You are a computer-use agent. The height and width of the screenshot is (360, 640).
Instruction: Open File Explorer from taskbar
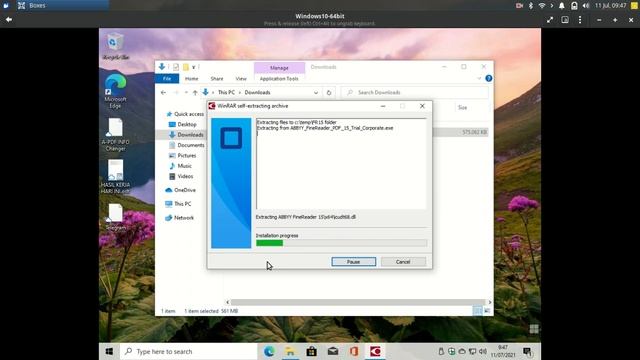point(290,351)
